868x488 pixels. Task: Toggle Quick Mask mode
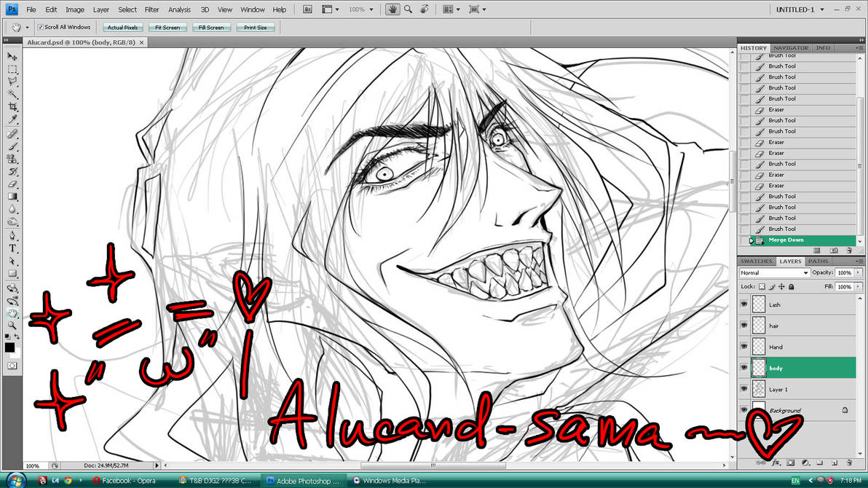click(12, 366)
